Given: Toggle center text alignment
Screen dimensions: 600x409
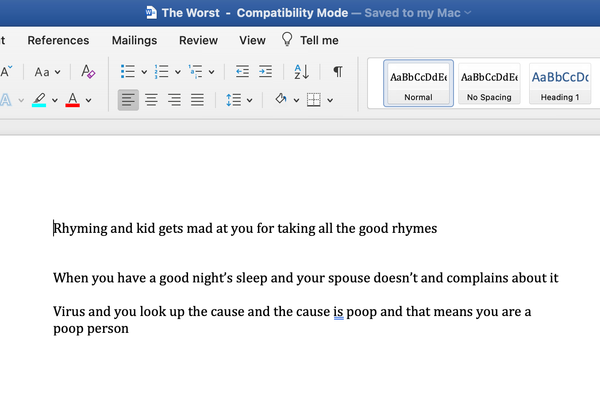Looking at the screenshot, I should coord(152,99).
